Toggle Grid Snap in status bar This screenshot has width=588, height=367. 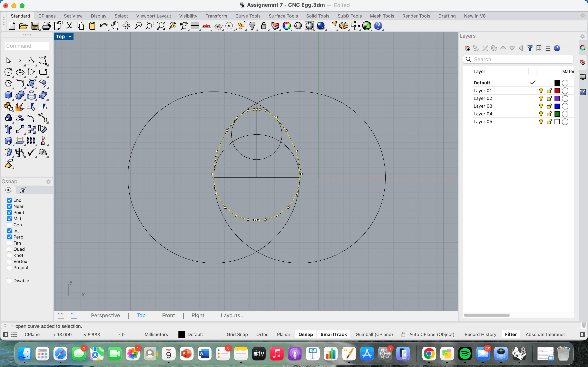pyautogui.click(x=237, y=334)
